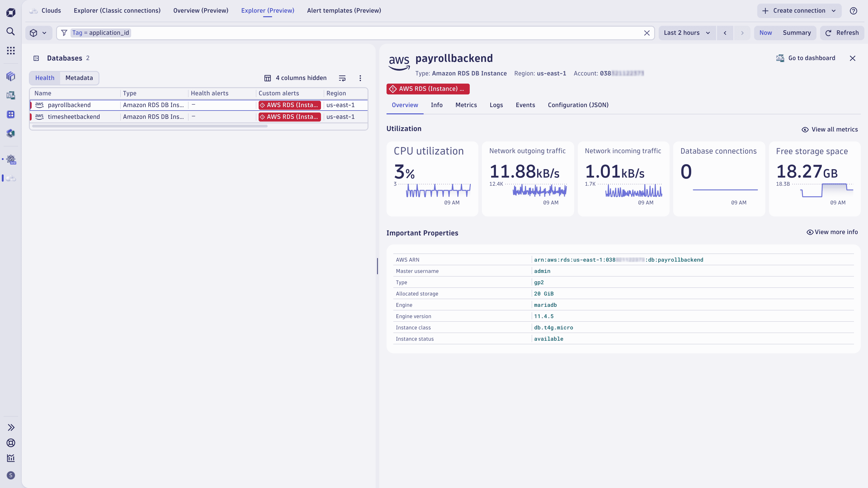Toggle the Summary view
Screen dimensions: 868x488
[x=797, y=33]
